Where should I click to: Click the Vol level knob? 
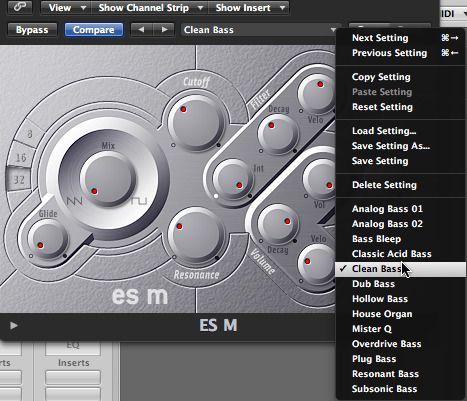click(319, 180)
